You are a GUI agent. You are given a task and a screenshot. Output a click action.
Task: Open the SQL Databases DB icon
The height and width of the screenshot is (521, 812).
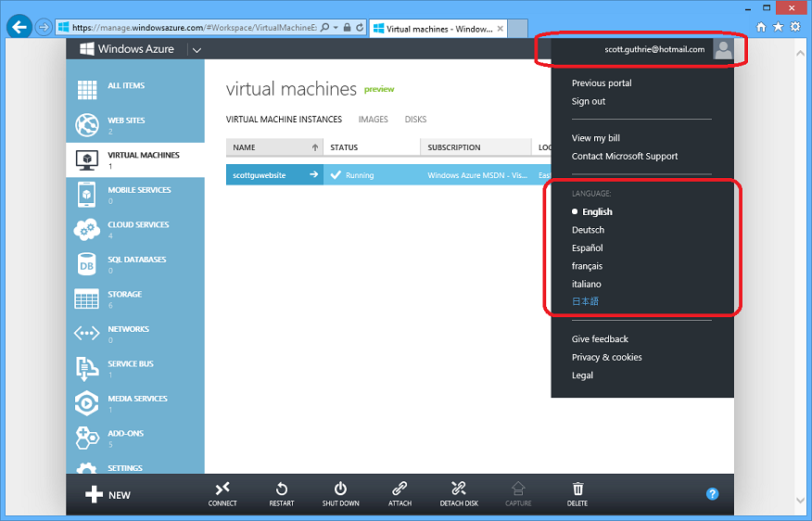tap(87, 264)
